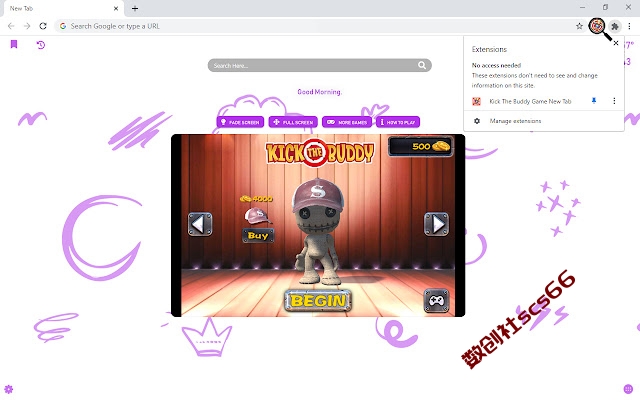
Task: Open the Chrome three-dot menu
Action: point(629,26)
